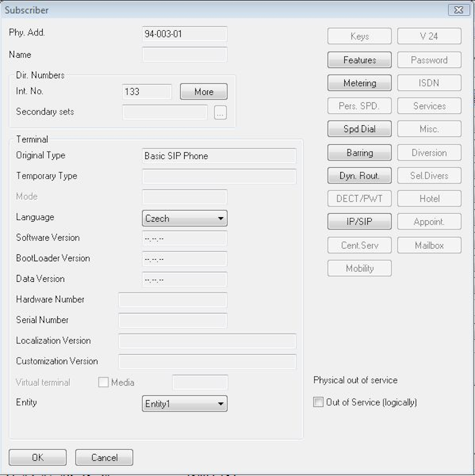The width and height of the screenshot is (475, 476).
Task: Click More next to Int. No.
Action: click(203, 91)
